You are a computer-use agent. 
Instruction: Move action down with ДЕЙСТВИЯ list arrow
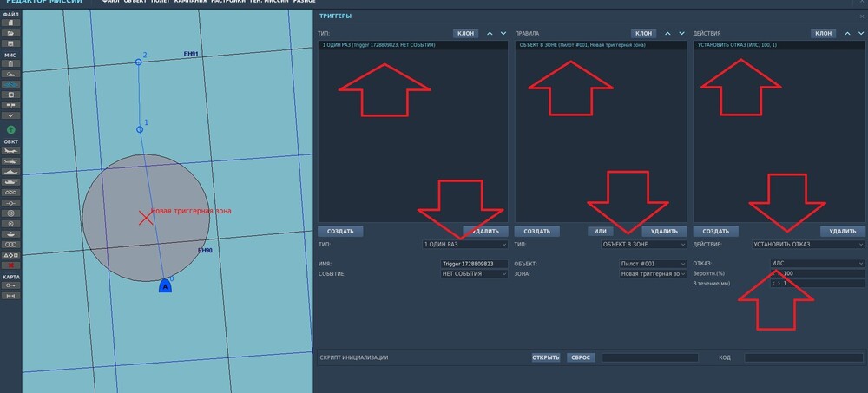pos(861,33)
